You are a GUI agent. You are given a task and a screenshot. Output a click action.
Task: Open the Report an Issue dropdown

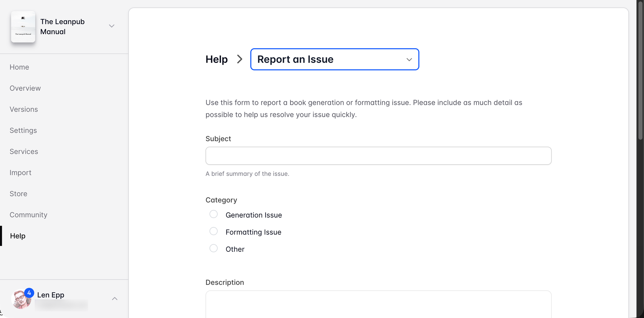(x=335, y=59)
